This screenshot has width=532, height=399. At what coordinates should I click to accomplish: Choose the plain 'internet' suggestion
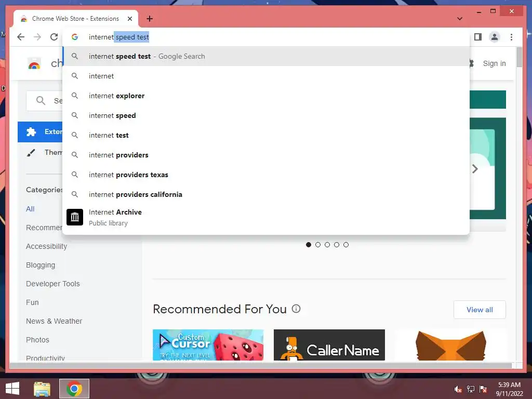267,76
